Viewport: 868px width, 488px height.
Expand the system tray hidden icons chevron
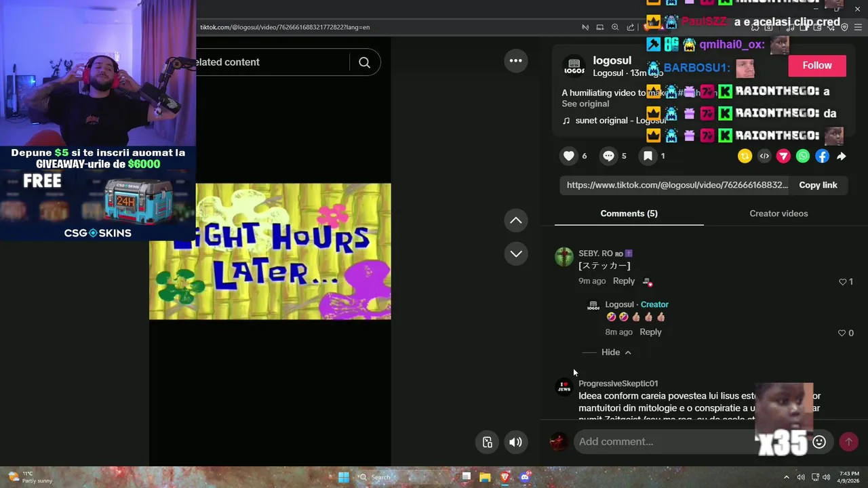[787, 477]
